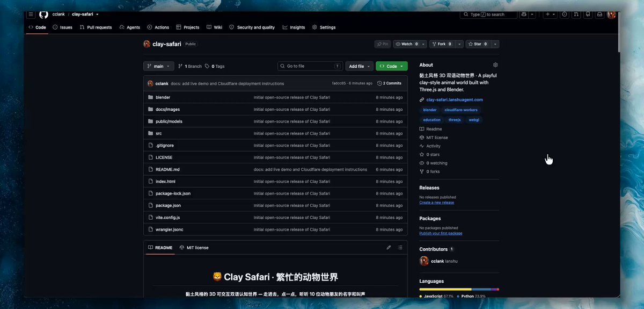Fork the clay-safari repository
This screenshot has height=309, width=644.
click(x=443, y=44)
